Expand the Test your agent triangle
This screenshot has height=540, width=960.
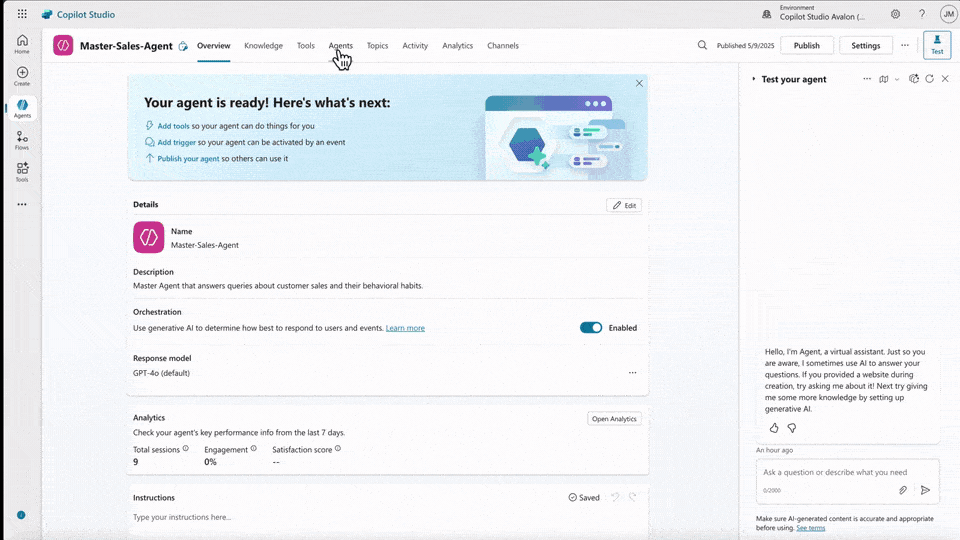(x=754, y=79)
